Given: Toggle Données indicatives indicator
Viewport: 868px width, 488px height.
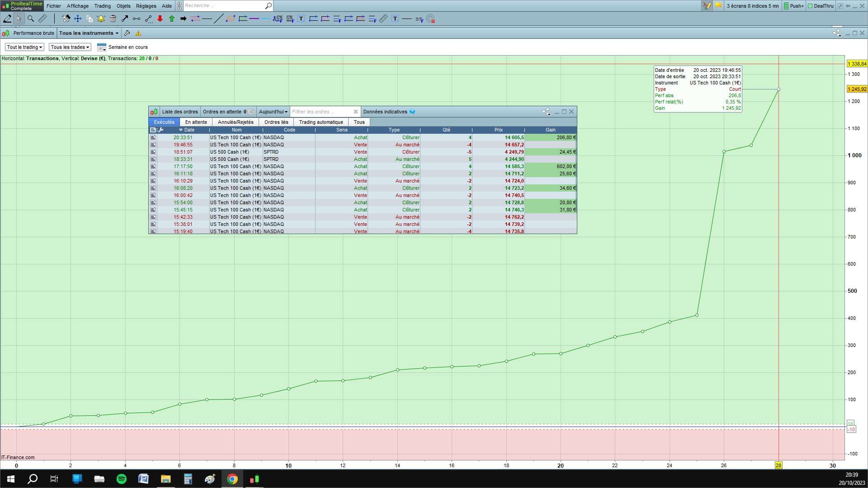Looking at the screenshot, I should tap(412, 112).
